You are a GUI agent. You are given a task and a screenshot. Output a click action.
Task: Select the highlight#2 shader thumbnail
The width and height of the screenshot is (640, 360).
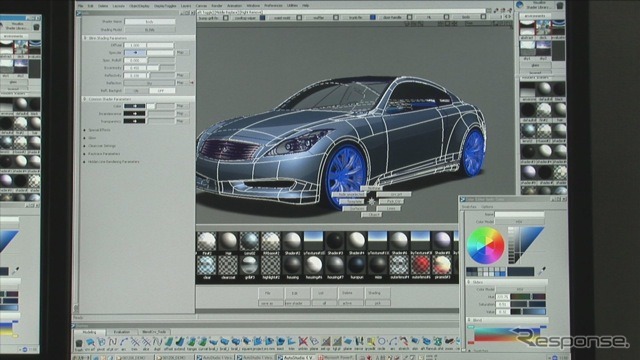point(271,266)
